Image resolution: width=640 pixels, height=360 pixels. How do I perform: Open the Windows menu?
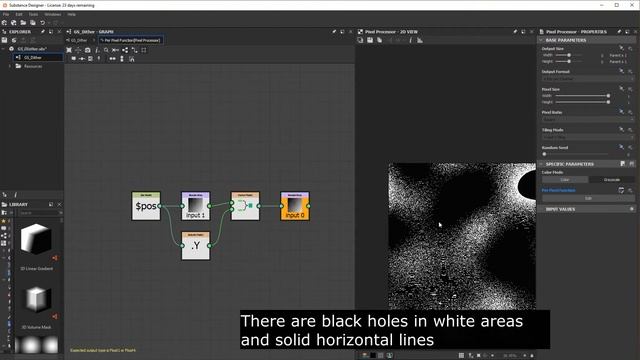click(53, 14)
